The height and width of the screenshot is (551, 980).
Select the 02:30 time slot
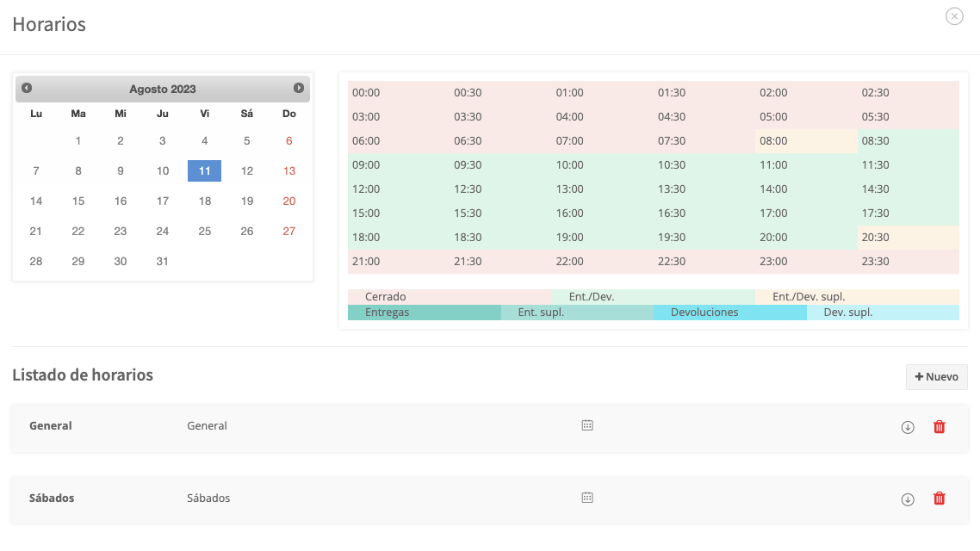pyautogui.click(x=909, y=92)
